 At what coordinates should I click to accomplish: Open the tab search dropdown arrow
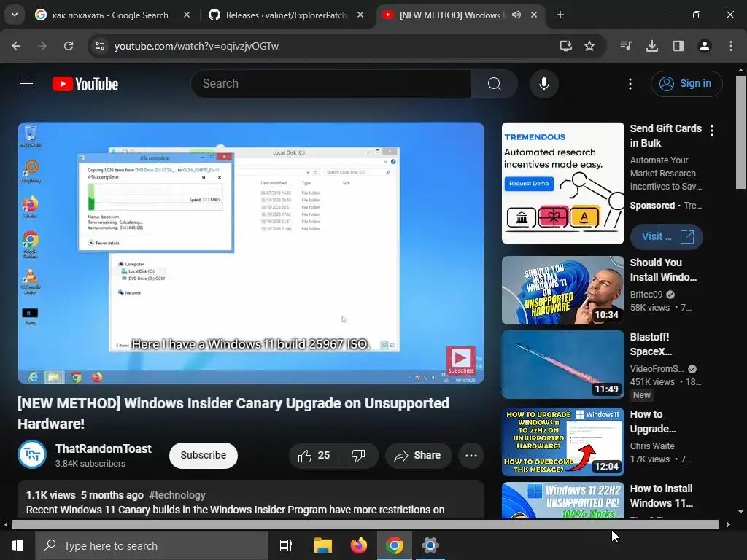coord(15,15)
